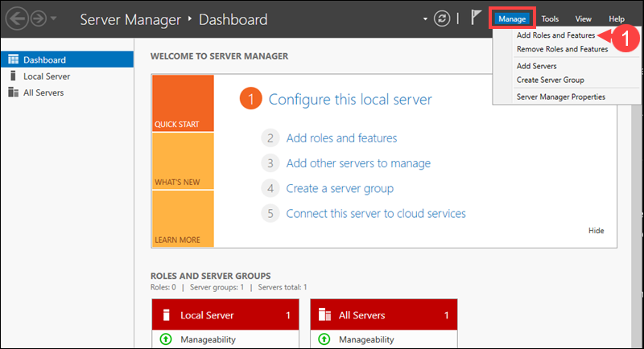Select Server Manager Properties
Viewport: 644px width, 349px height.
[x=560, y=96]
